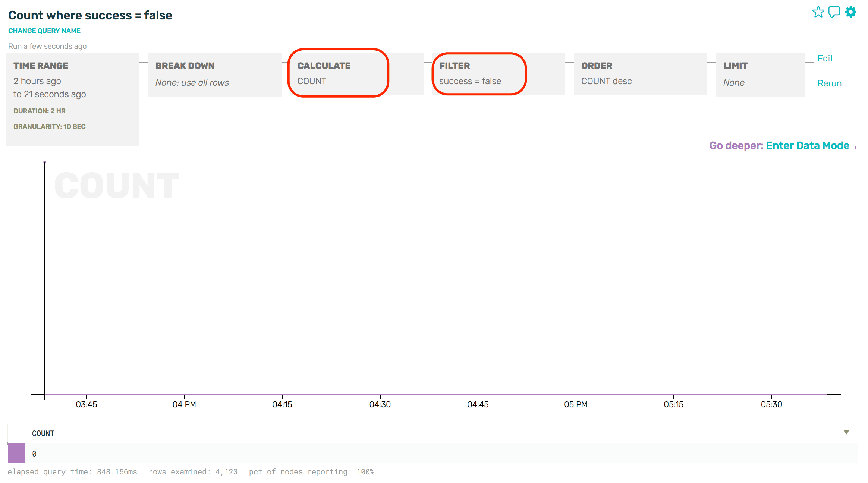Collapse the COUNT results table triangle
Screen dimensions: 868x483
846,432
